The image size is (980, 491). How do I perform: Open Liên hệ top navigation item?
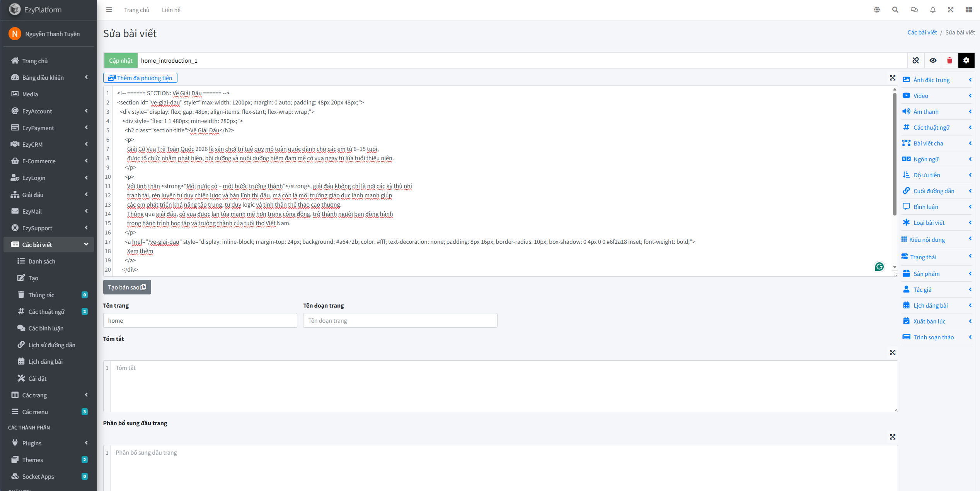171,10
